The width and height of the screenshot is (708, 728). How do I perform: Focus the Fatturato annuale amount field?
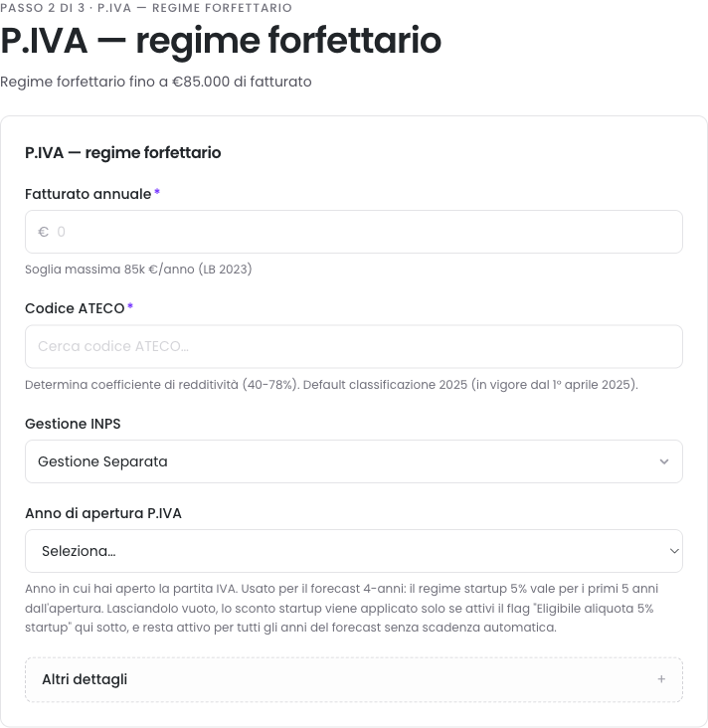pos(354,232)
